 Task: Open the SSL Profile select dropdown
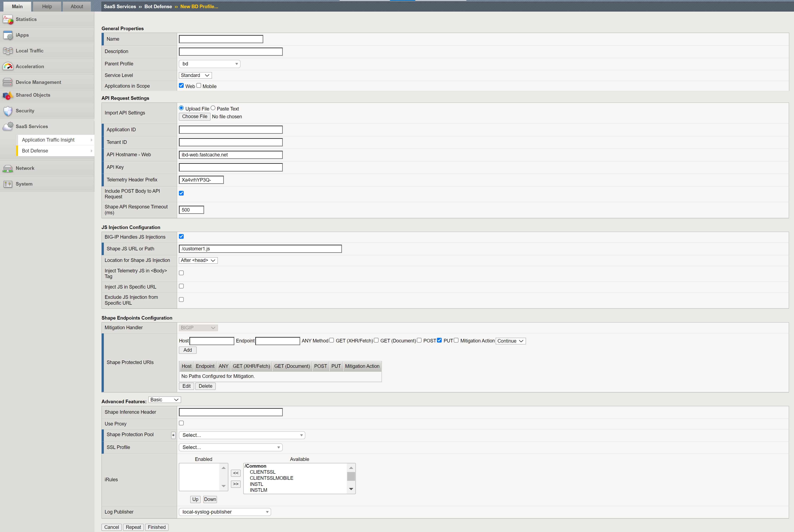(x=231, y=447)
